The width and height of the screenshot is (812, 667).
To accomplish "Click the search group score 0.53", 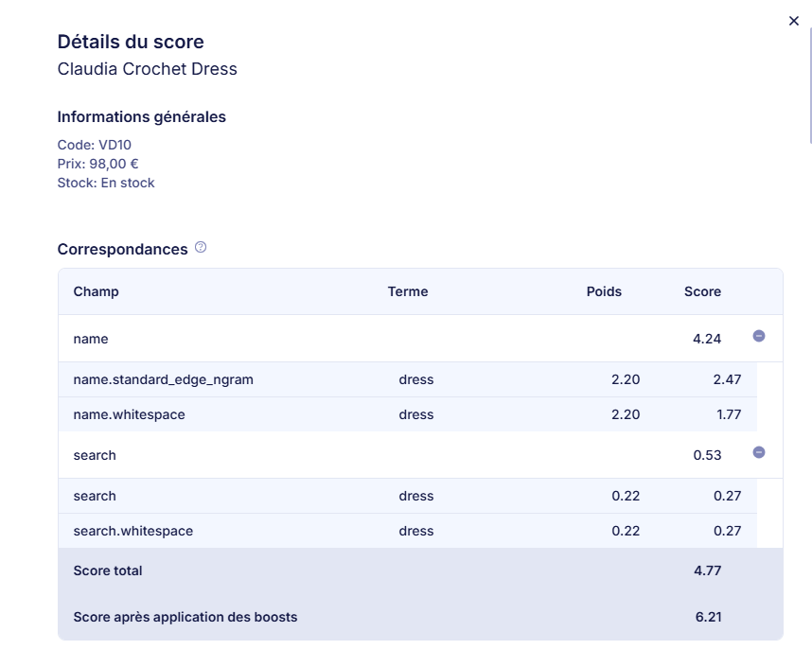I will tap(706, 455).
